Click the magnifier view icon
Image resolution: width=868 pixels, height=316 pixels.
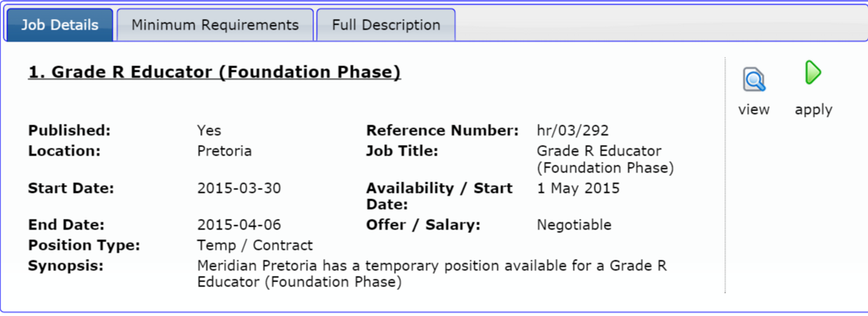pos(754,80)
